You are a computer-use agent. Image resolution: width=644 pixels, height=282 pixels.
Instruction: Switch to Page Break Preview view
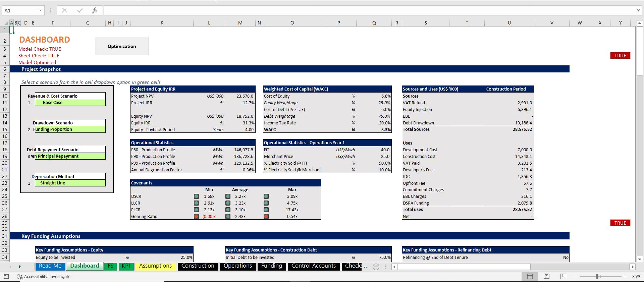(563, 276)
